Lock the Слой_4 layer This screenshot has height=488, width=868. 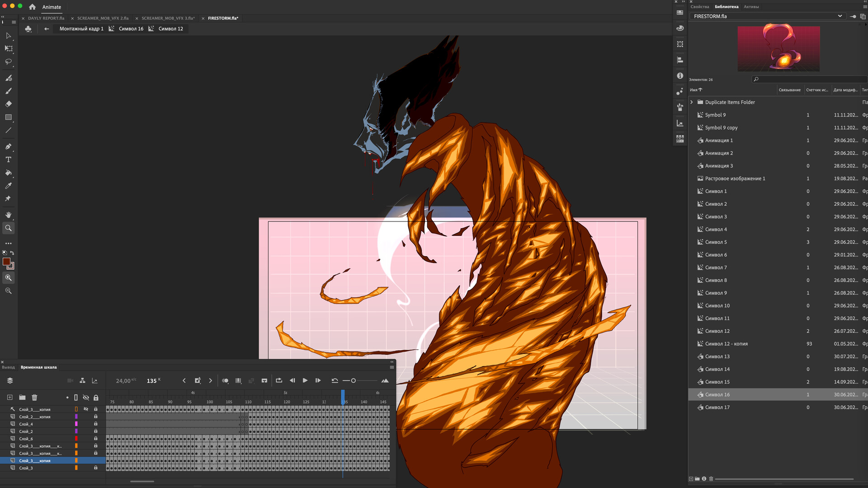pos(95,424)
